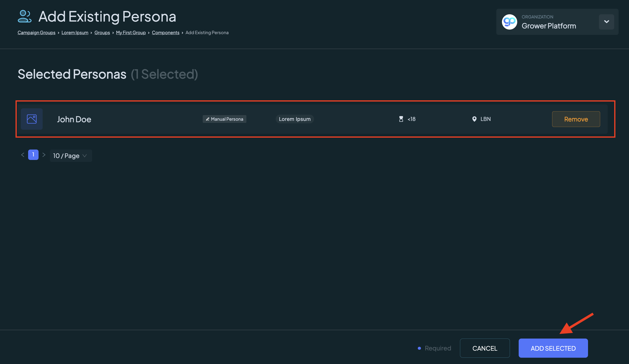Image resolution: width=629 pixels, height=364 pixels.
Task: Click the Manual Persona tag
Action: [224, 119]
